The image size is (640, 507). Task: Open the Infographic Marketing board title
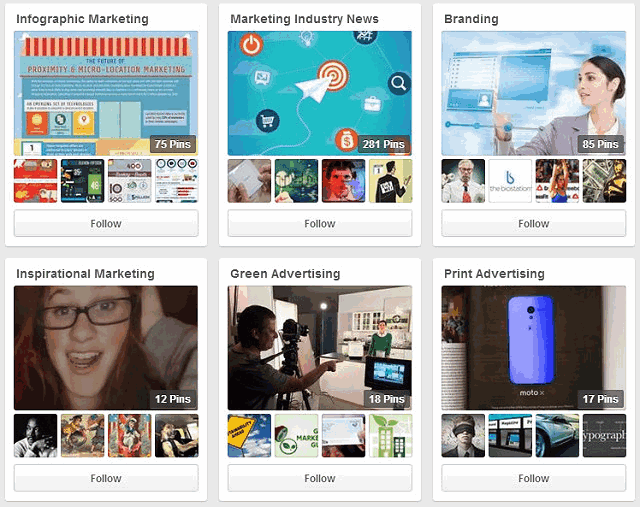[82, 19]
